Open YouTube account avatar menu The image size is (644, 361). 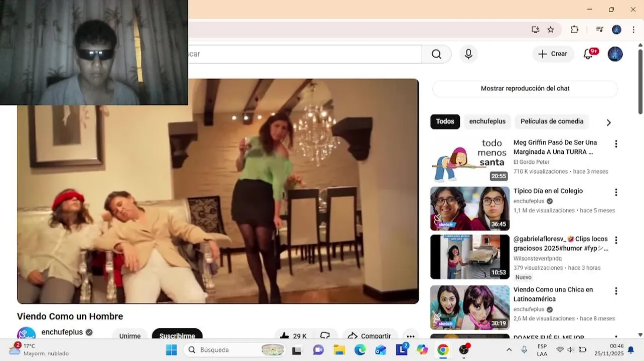pyautogui.click(x=615, y=54)
